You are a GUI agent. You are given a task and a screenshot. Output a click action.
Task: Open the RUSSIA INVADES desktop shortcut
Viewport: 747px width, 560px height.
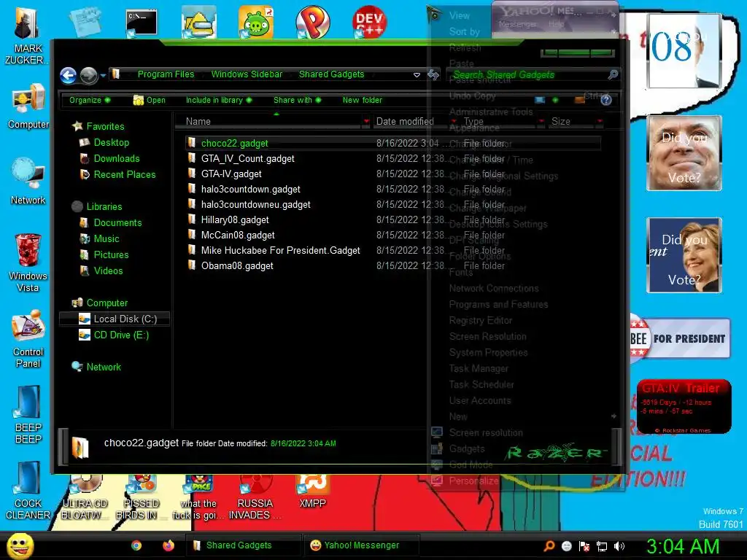tap(255, 497)
